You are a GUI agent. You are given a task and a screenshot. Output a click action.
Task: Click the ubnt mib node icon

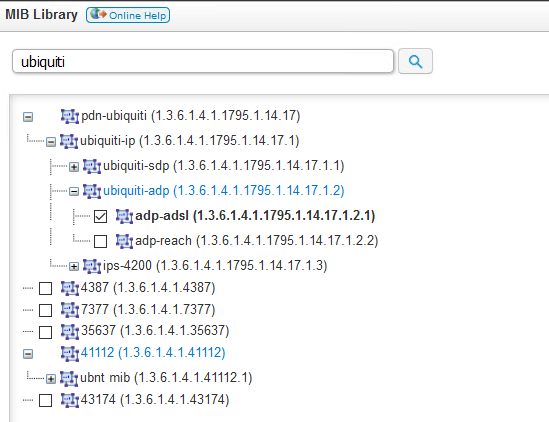click(x=69, y=378)
